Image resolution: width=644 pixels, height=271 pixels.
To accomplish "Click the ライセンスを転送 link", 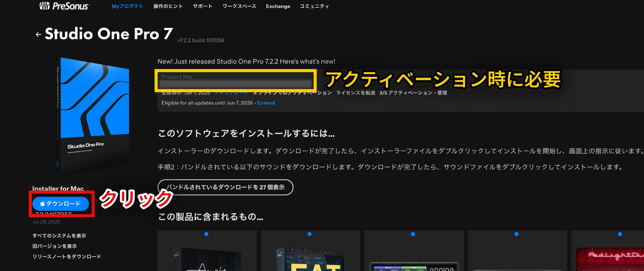I will click(x=355, y=93).
